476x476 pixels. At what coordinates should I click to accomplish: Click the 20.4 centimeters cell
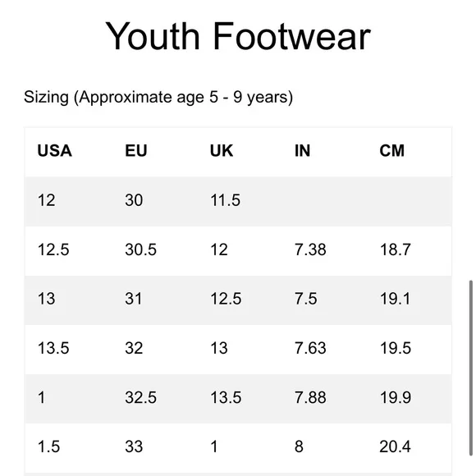tap(396, 446)
